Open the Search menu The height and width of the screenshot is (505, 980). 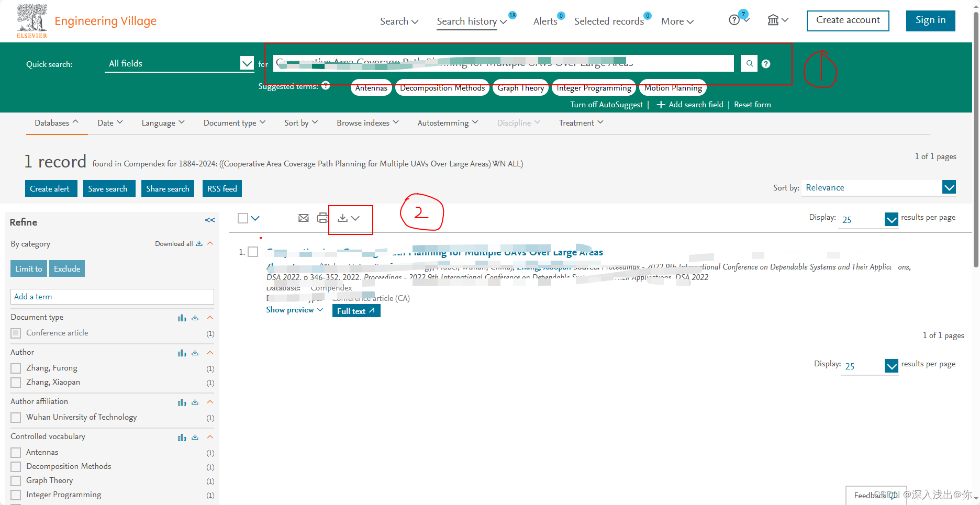[x=399, y=21]
